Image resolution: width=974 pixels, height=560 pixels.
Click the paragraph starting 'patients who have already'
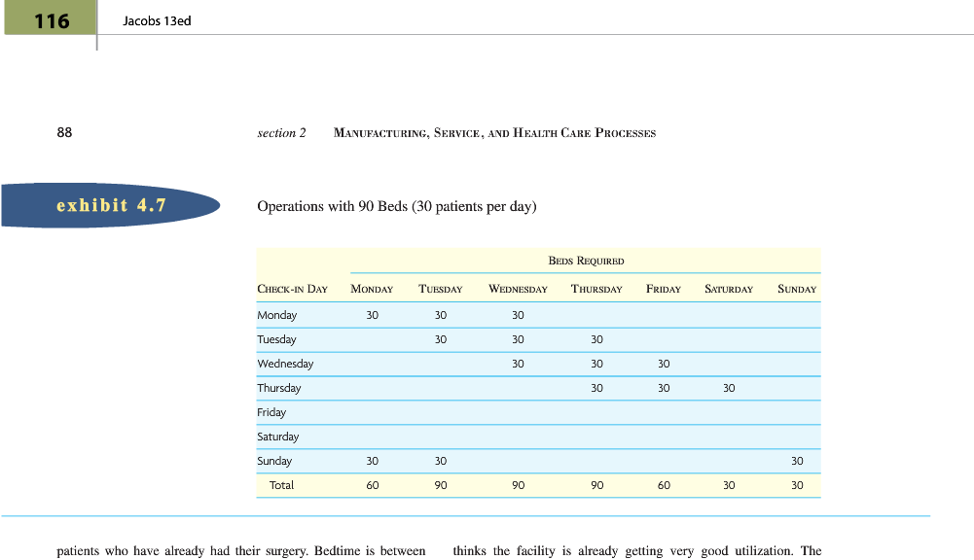[241, 551]
